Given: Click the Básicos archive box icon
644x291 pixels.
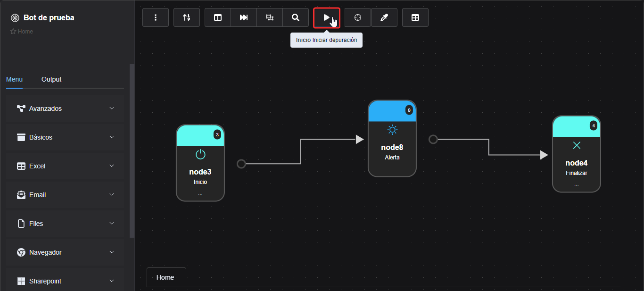Looking at the screenshot, I should (x=21, y=137).
